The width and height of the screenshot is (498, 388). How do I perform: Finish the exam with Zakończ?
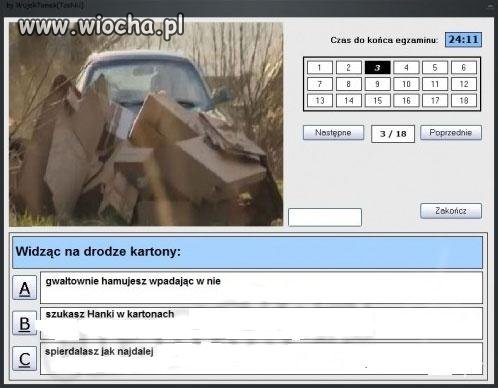451,211
